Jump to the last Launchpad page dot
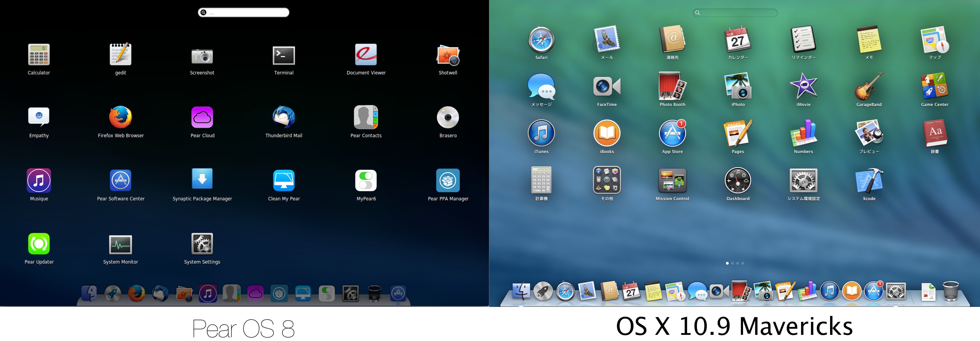The image size is (980, 341). point(743,263)
